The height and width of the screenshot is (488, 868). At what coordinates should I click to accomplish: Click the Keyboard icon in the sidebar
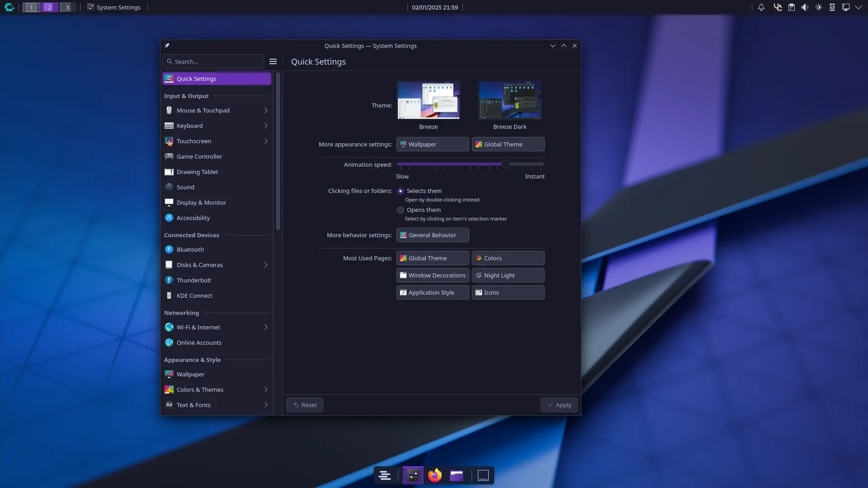click(x=169, y=126)
